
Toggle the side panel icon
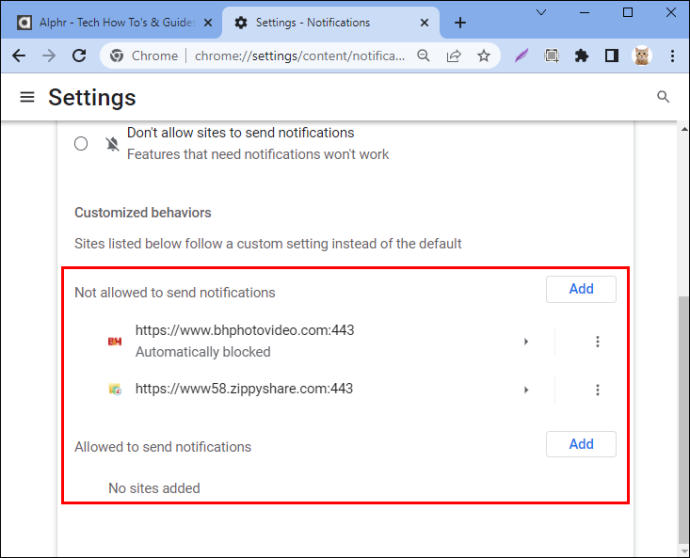611,56
